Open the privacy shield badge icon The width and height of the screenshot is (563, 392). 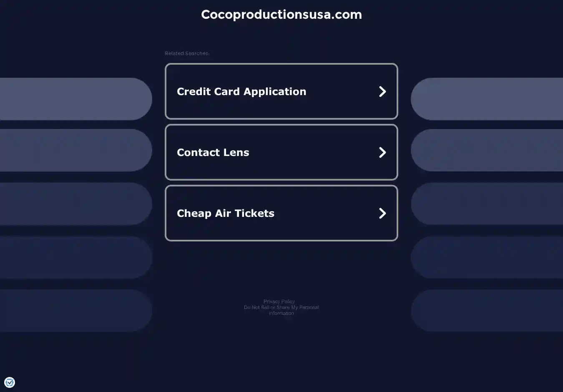(10, 382)
